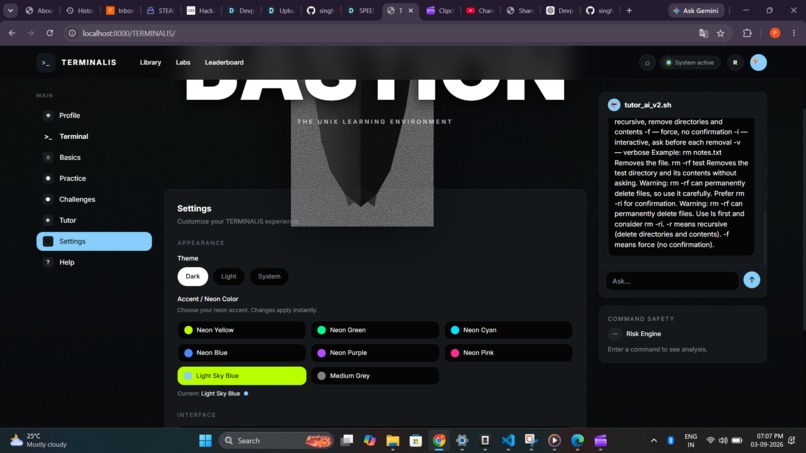
Task: Open the browser extensions puzzle icon
Action: click(747, 33)
